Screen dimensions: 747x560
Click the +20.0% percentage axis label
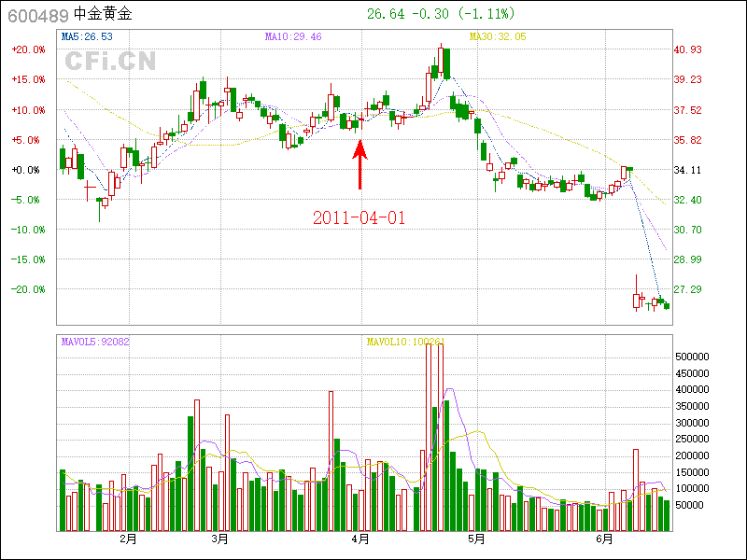[27, 49]
